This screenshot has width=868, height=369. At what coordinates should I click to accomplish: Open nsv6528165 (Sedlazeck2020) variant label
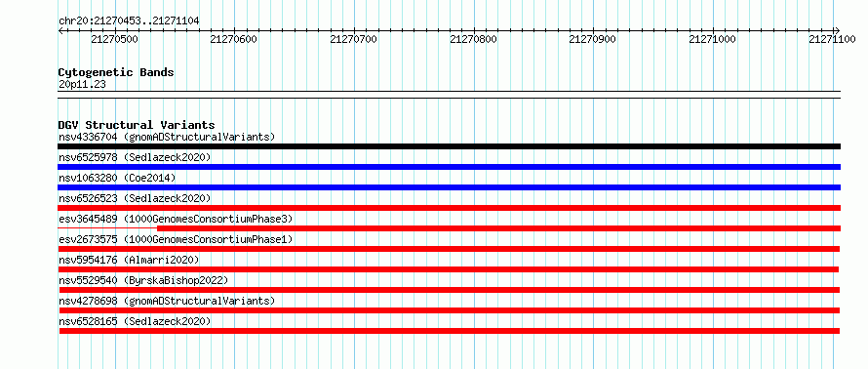click(x=135, y=321)
